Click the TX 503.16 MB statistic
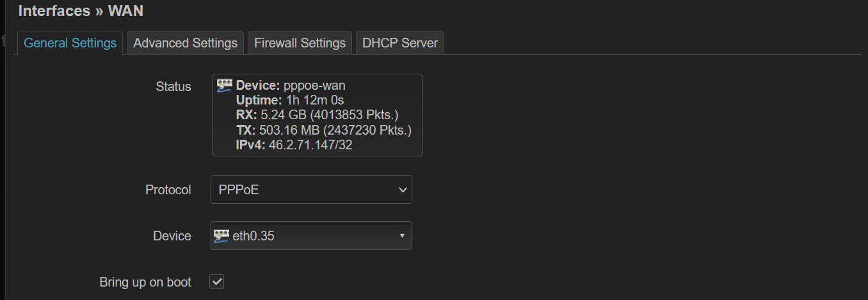Image resolution: width=868 pixels, height=300 pixels. 324,130
